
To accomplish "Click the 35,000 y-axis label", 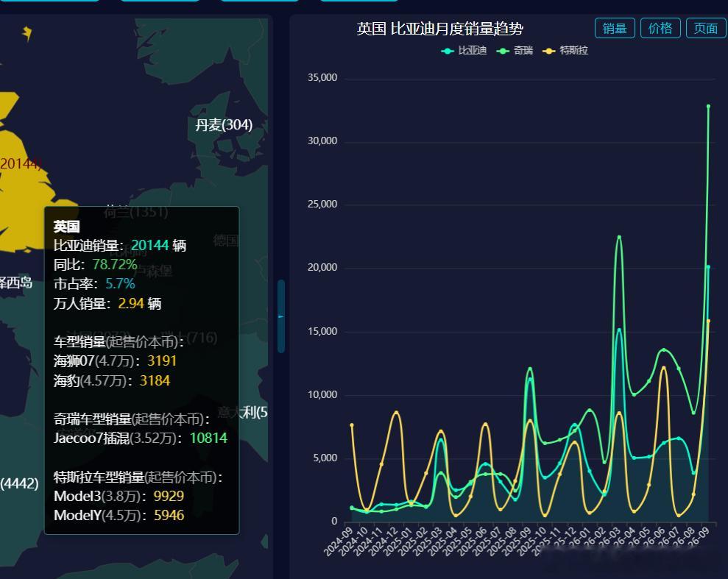I will 322,77.
